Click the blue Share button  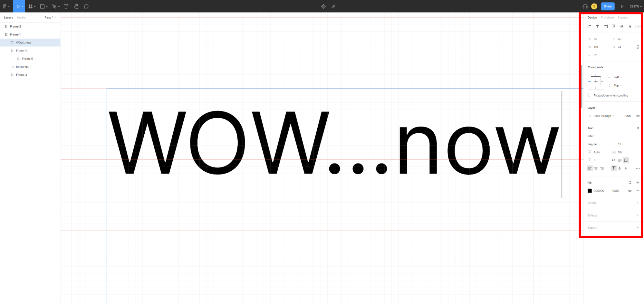click(x=608, y=6)
